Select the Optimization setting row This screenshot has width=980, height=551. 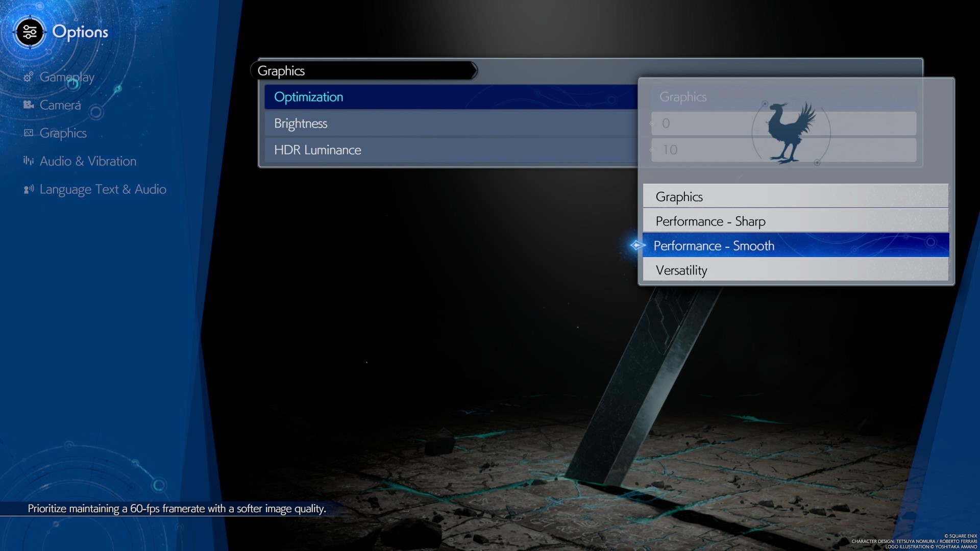[x=451, y=97]
